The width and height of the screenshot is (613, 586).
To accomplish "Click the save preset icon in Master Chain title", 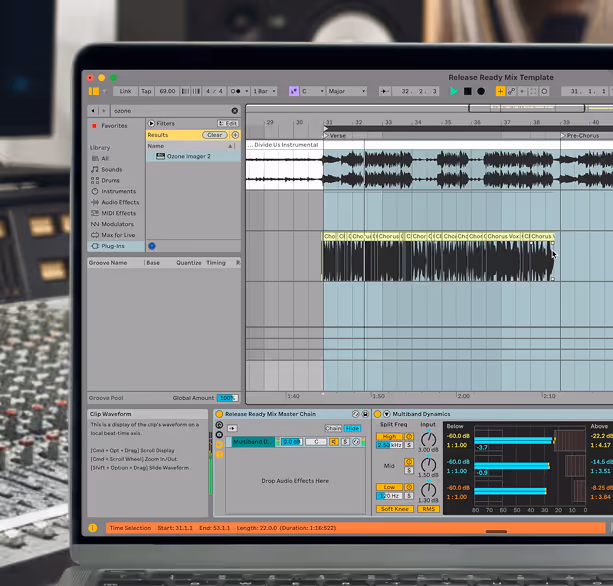I will pos(365,414).
